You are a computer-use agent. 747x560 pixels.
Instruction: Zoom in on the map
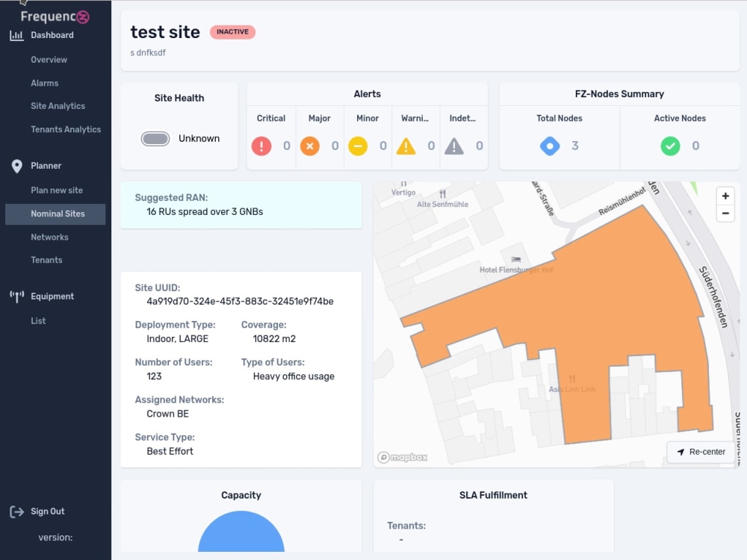(725, 196)
